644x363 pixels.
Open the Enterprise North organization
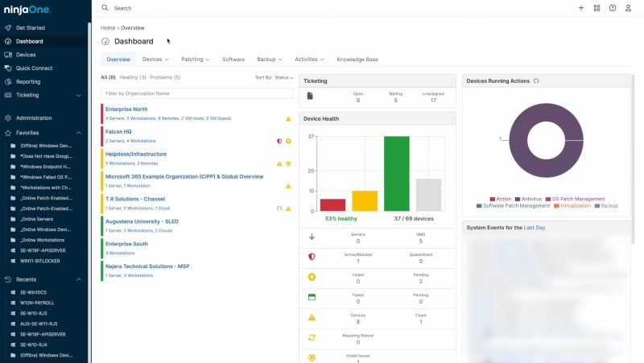(126, 109)
